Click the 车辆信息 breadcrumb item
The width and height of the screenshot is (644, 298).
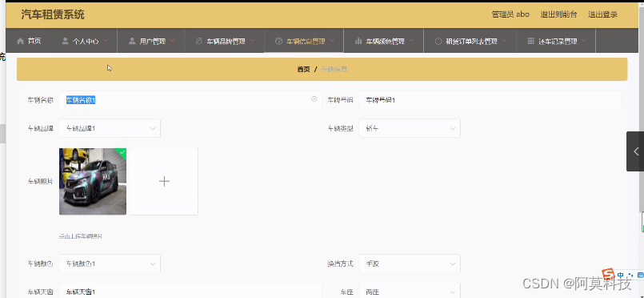[334, 69]
